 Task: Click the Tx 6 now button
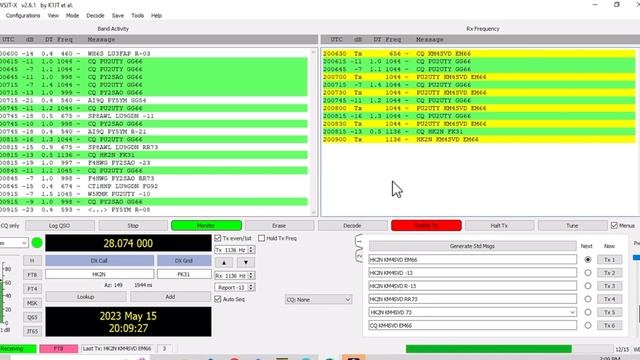(x=609, y=325)
